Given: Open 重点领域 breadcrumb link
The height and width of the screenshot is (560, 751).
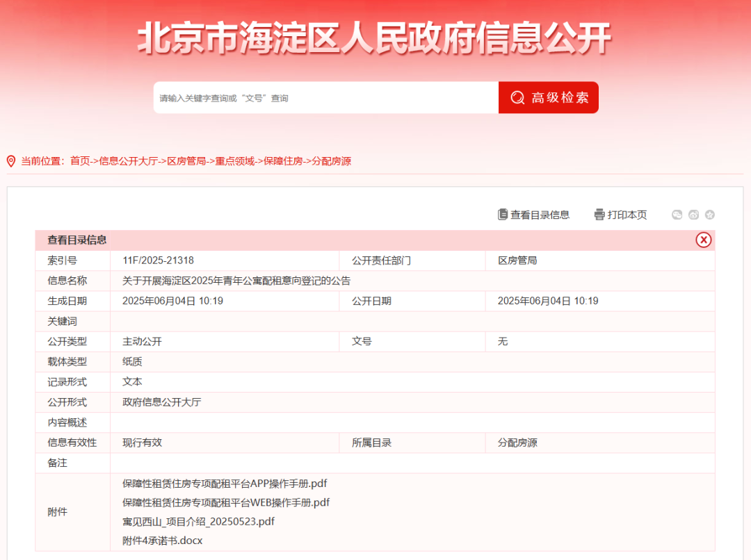Looking at the screenshot, I should pos(235,161).
